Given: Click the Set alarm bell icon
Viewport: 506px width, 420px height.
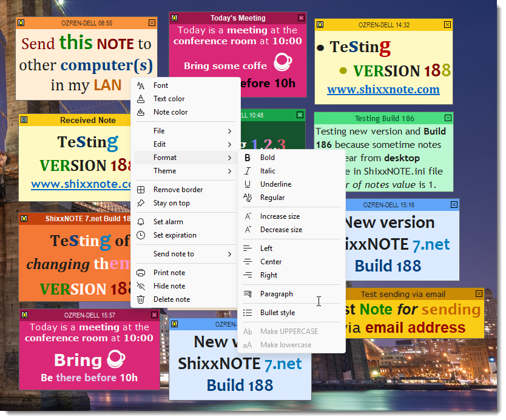Looking at the screenshot, I should 141,222.
